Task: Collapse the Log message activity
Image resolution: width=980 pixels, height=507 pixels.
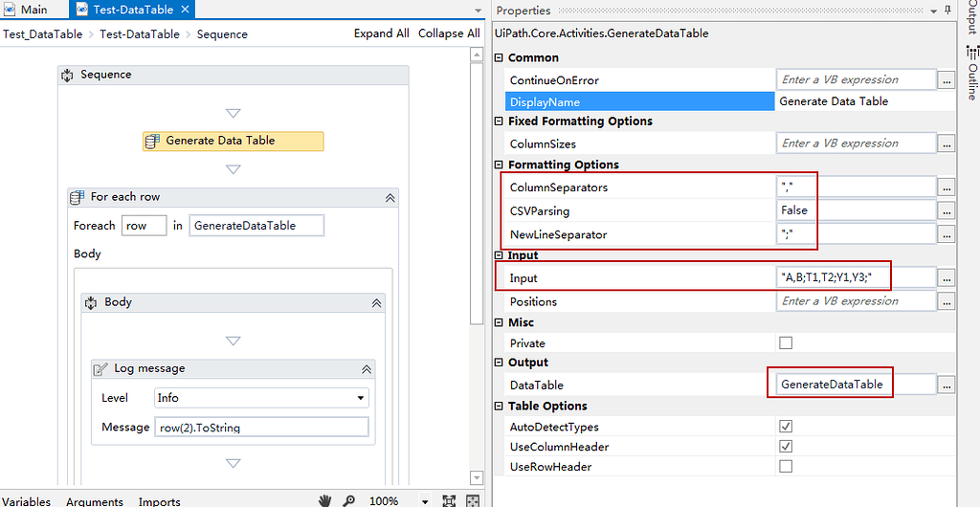Action: (367, 369)
